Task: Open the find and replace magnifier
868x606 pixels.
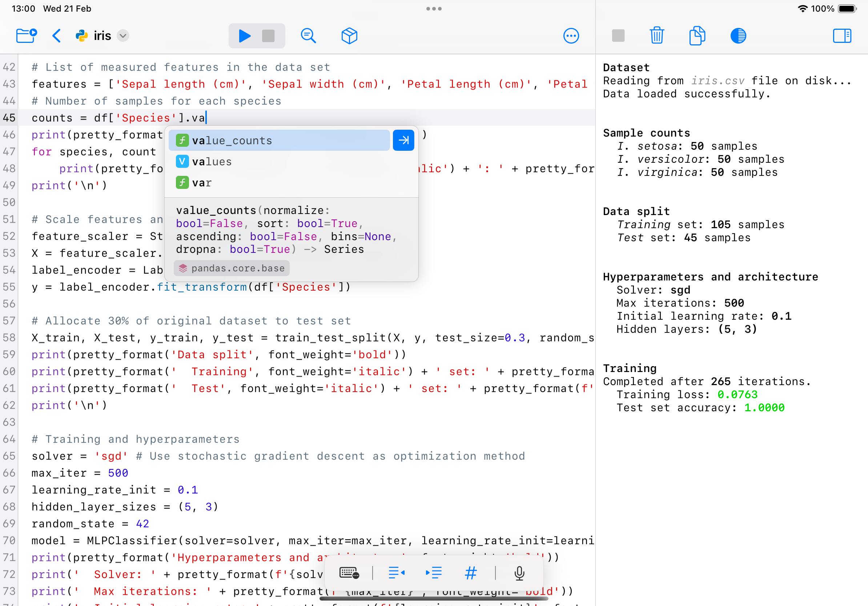Action: pyautogui.click(x=308, y=36)
